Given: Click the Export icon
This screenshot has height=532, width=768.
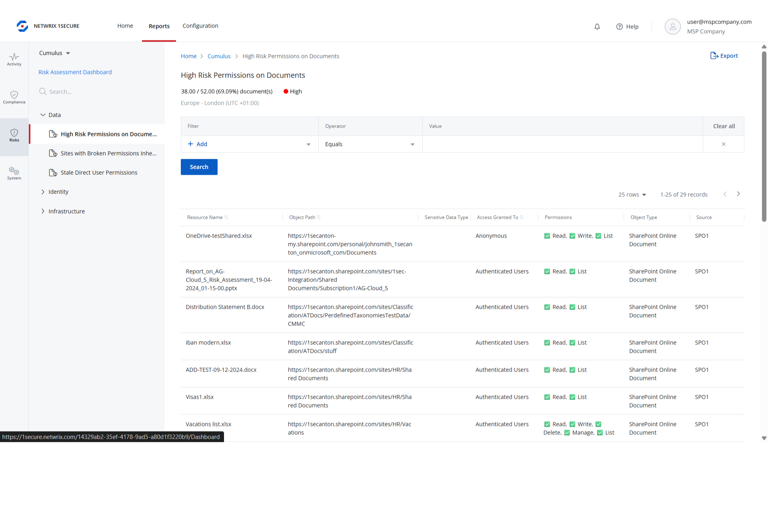Looking at the screenshot, I should (714, 56).
